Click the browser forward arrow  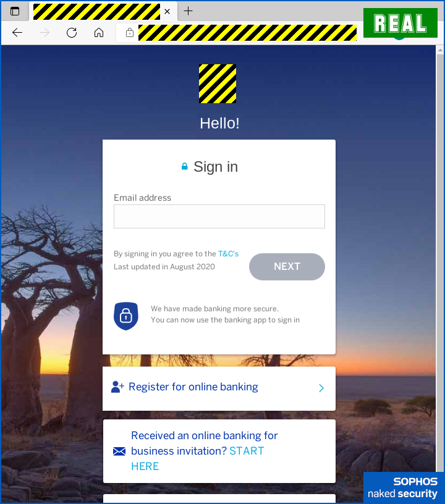point(44,33)
